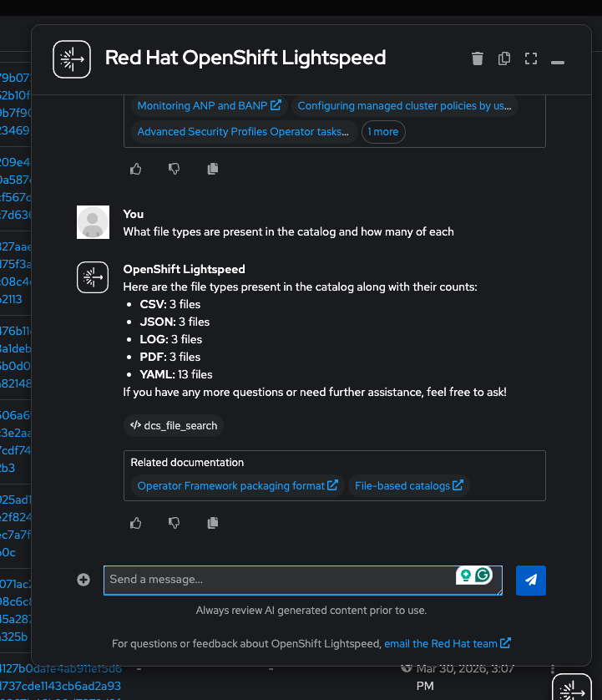602x700 pixels.
Task: Click the Red Hat OpenShift Lightspeed title
Action: coord(245,58)
